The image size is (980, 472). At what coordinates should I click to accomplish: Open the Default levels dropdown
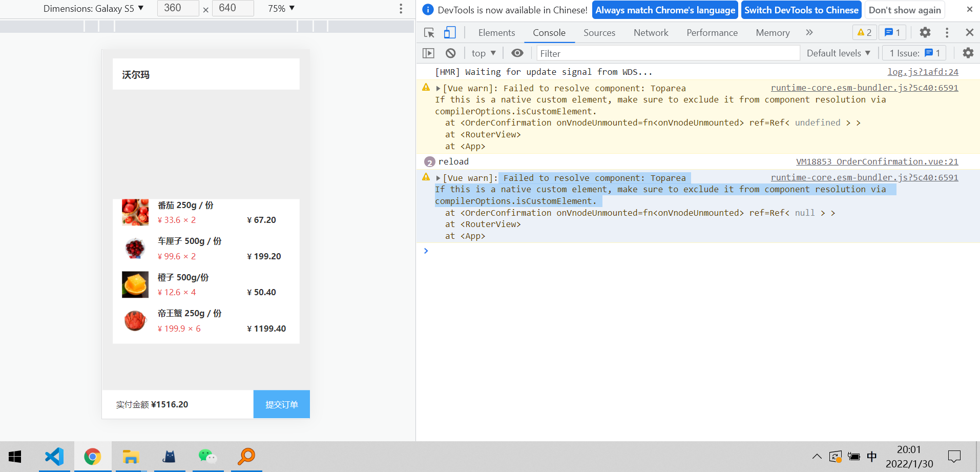coord(838,53)
